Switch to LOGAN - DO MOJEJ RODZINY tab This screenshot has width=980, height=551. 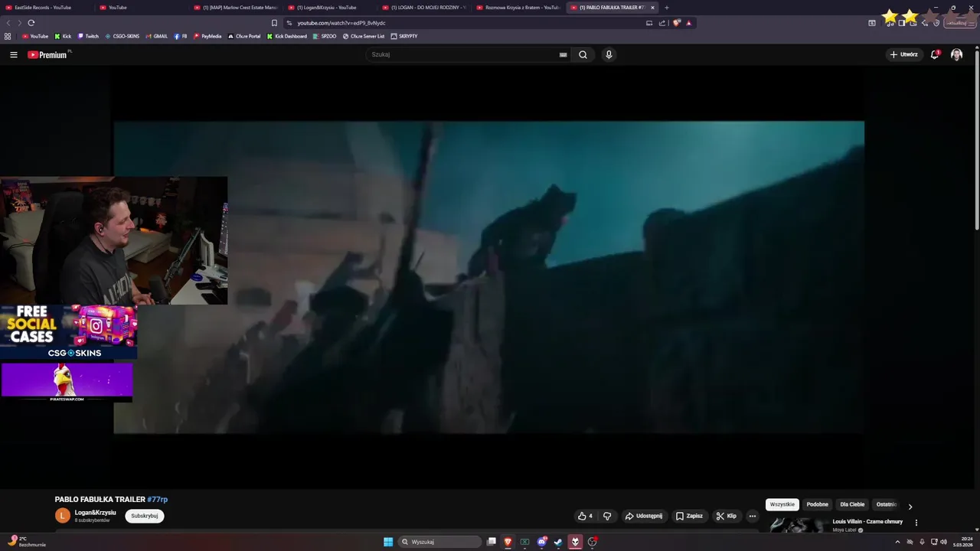(423, 8)
